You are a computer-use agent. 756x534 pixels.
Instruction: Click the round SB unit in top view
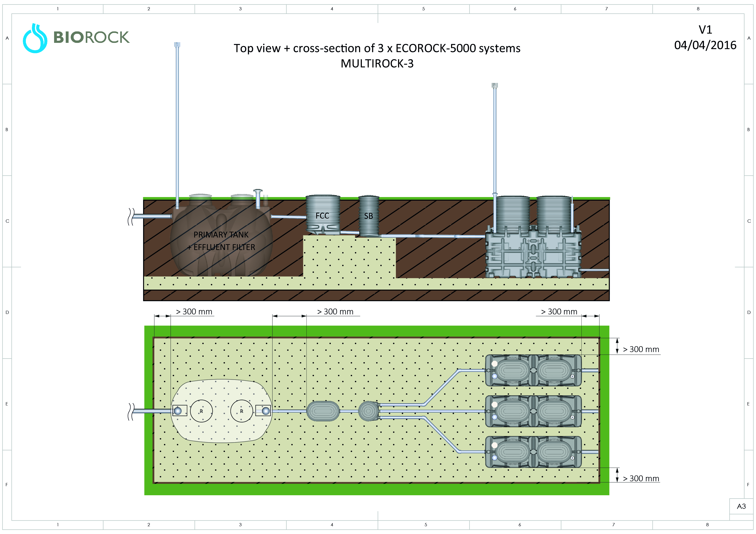coord(368,411)
